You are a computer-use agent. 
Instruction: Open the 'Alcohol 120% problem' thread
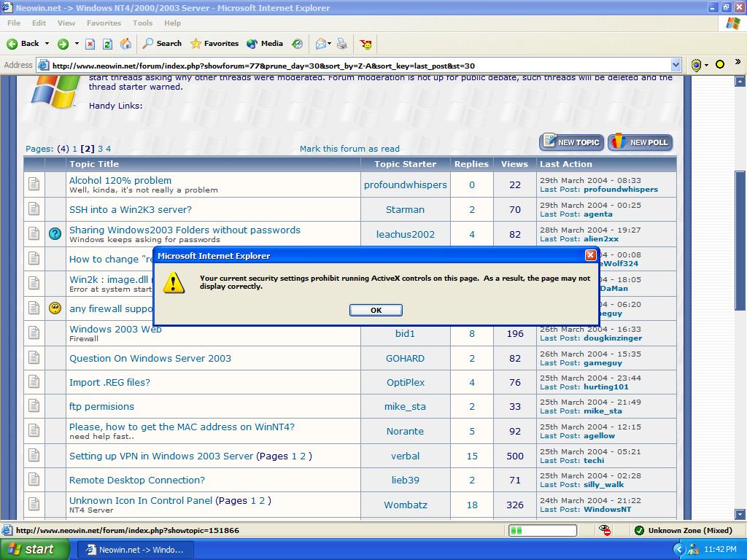tap(120, 180)
